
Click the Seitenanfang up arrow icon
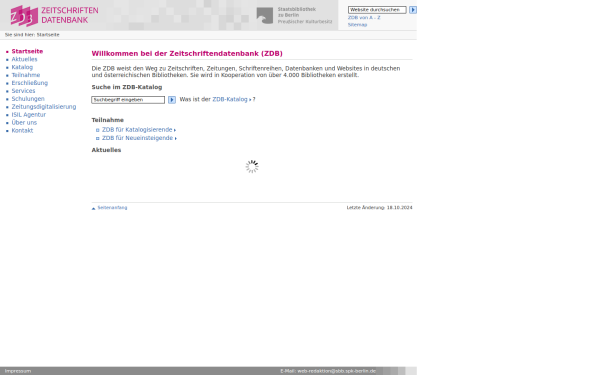(x=93, y=208)
